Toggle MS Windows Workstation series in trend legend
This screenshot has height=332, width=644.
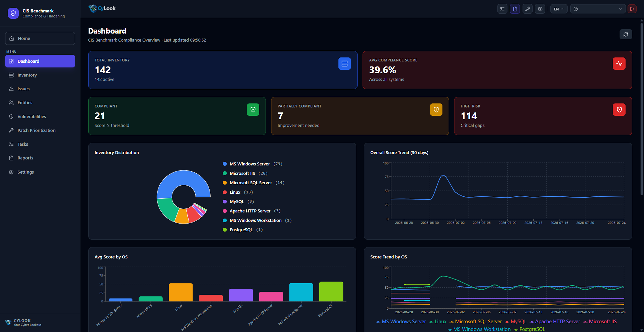[479, 329]
